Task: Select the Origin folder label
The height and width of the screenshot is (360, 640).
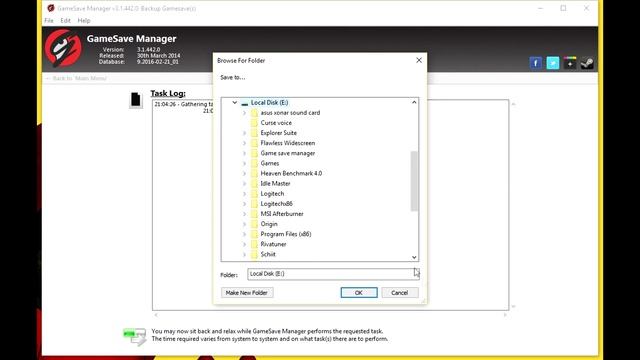Action: tap(269, 224)
